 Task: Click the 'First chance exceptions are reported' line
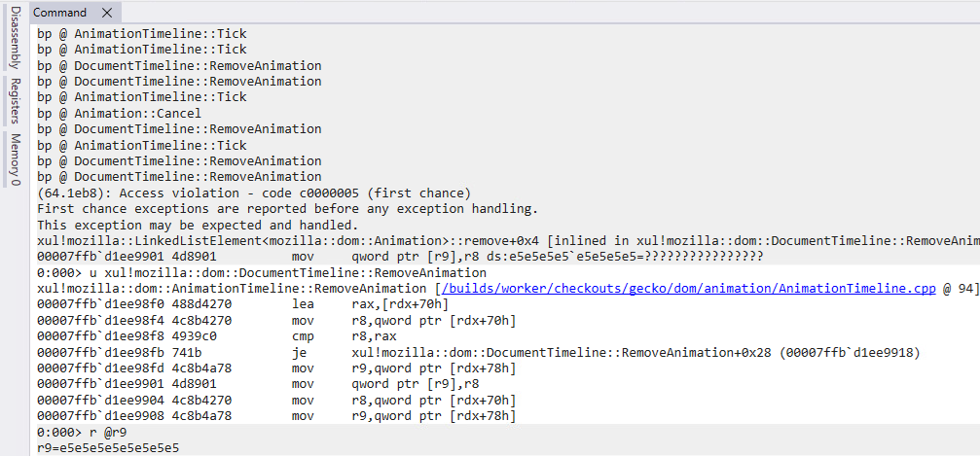(287, 209)
